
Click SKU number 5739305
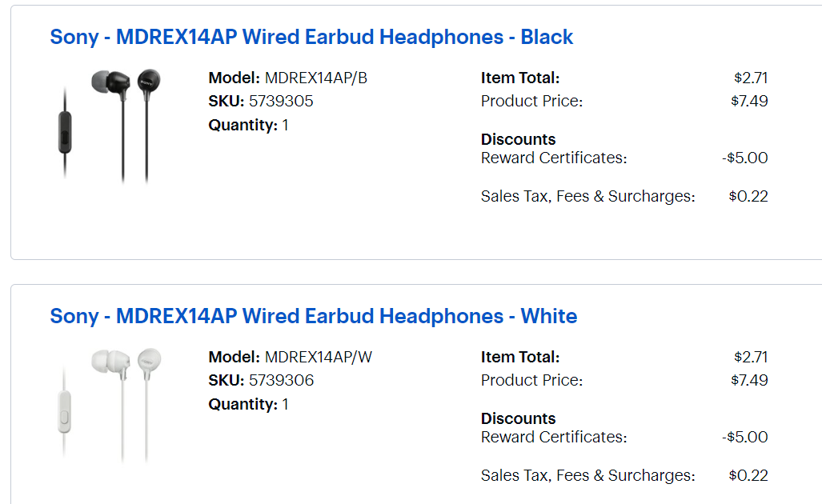tap(281, 101)
